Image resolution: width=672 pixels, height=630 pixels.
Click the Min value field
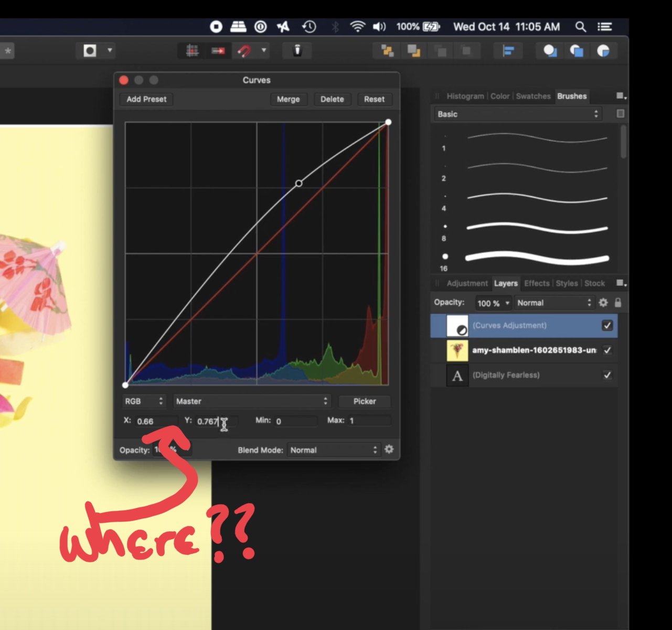(295, 421)
